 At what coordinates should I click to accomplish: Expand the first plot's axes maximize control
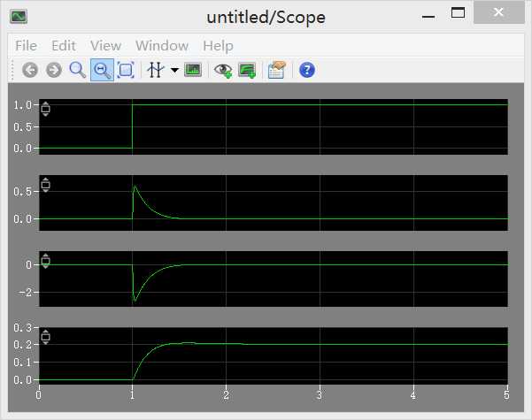(x=45, y=109)
